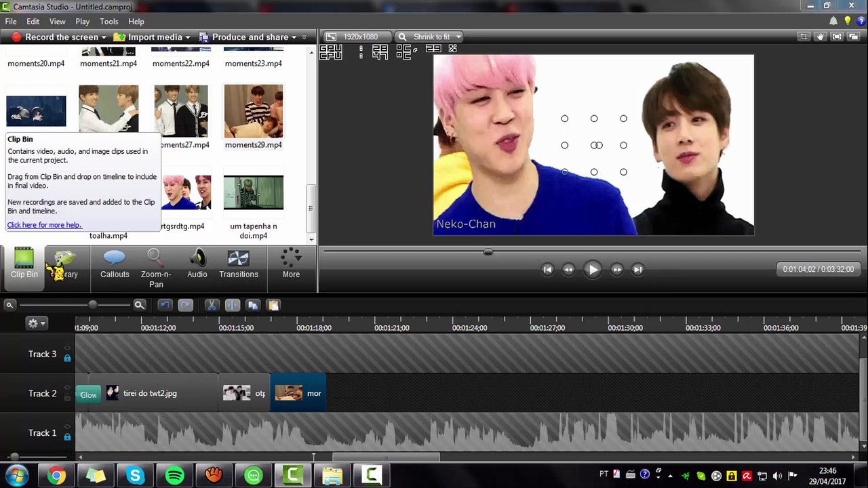The height and width of the screenshot is (488, 868).
Task: Select the Pan hand tool in preview
Action: tap(820, 37)
